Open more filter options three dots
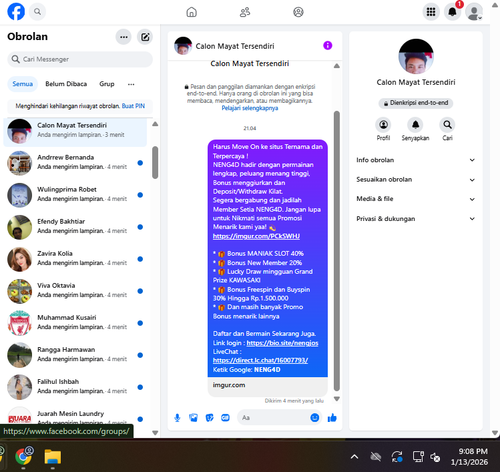The image size is (500, 472). tap(131, 84)
